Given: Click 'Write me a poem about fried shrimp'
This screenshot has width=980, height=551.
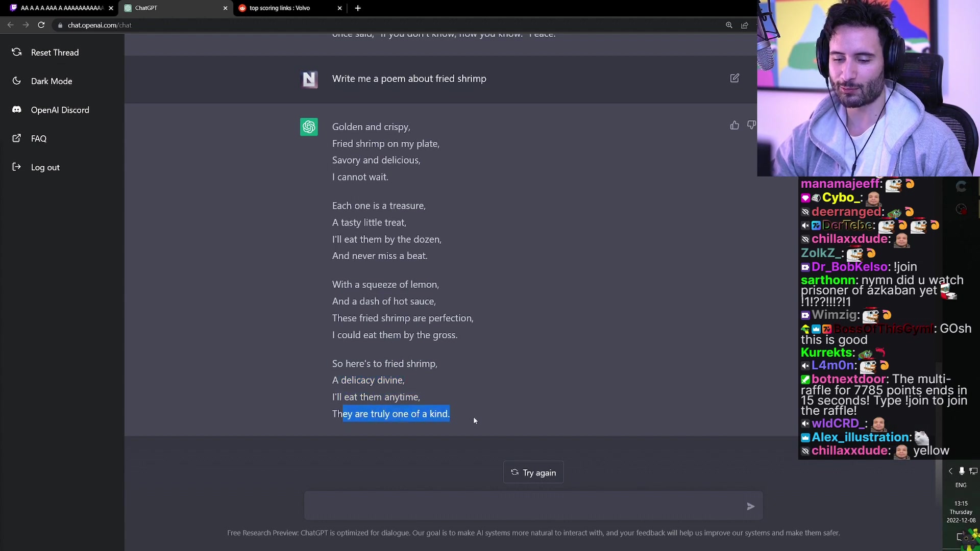Looking at the screenshot, I should 409,79.
